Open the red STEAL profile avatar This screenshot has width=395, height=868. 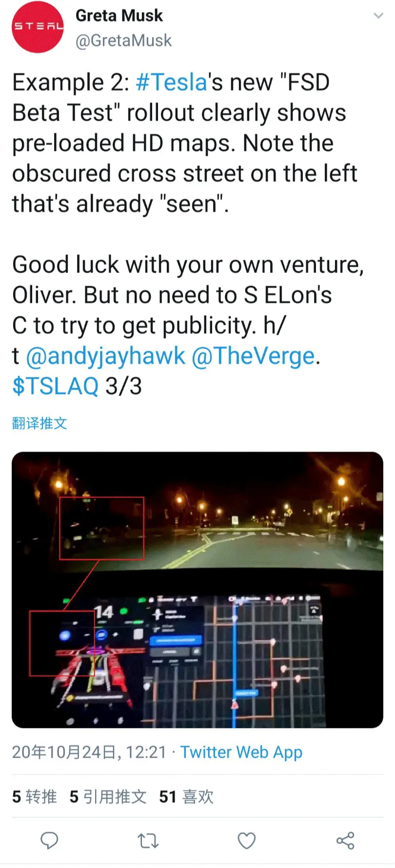coord(38,27)
